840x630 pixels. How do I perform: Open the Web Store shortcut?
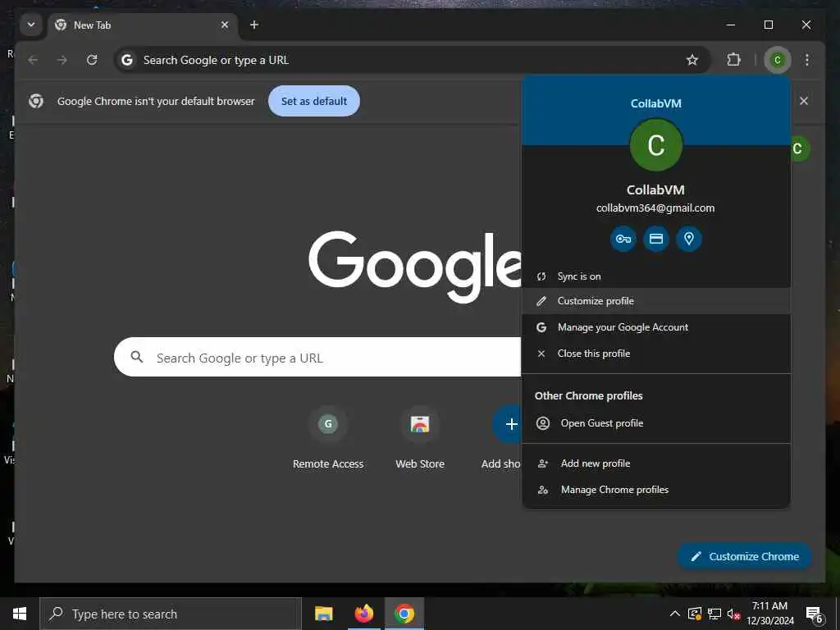pyautogui.click(x=420, y=438)
